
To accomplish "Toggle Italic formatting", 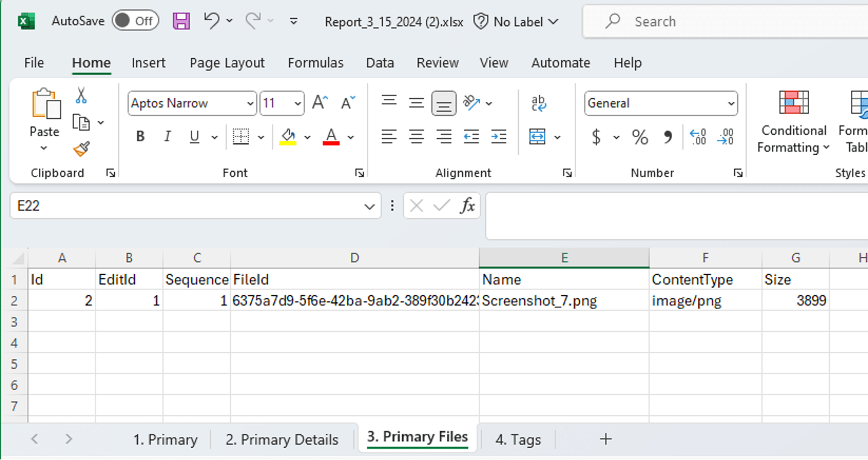I will point(167,137).
